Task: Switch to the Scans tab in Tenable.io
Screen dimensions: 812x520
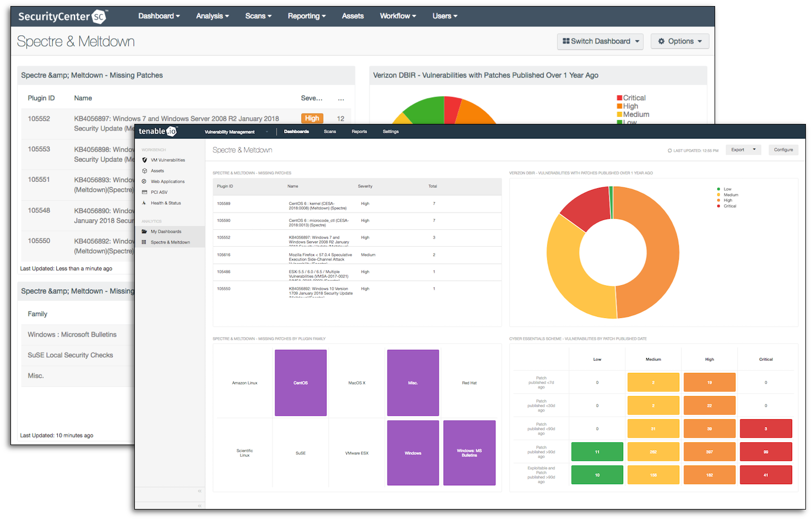Action: (330, 132)
